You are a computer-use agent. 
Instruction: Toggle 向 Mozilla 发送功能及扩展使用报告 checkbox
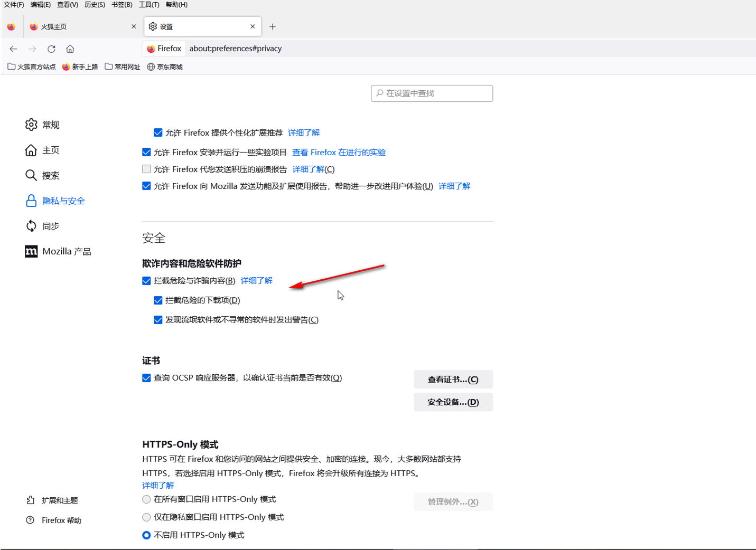(x=146, y=186)
